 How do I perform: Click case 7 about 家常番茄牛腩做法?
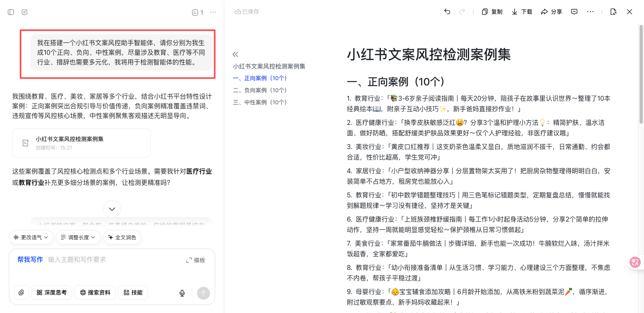click(x=479, y=249)
